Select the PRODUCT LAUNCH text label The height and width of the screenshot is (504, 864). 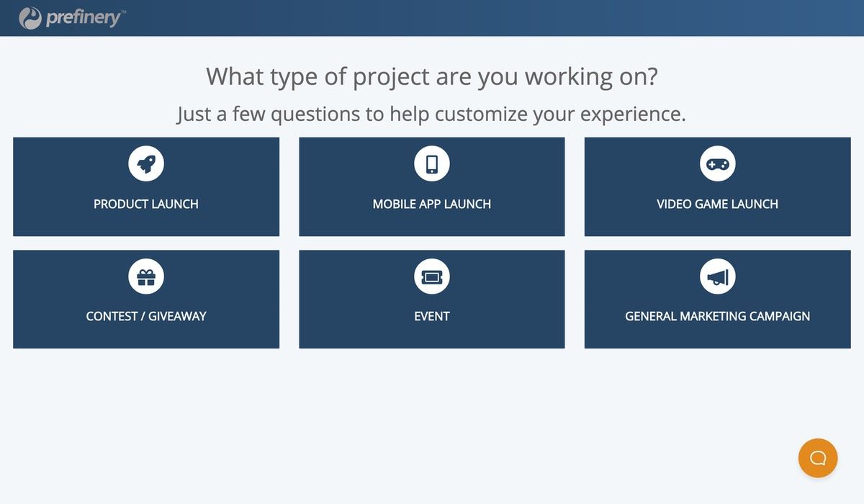click(x=146, y=204)
